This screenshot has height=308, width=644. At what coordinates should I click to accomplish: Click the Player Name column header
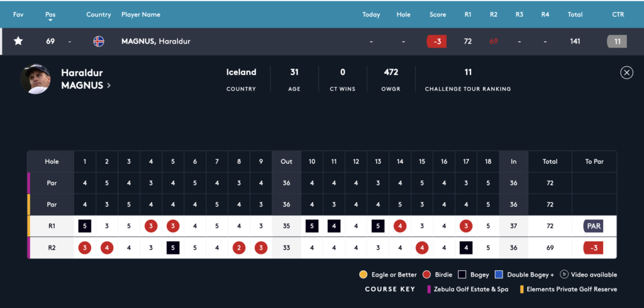pos(141,14)
